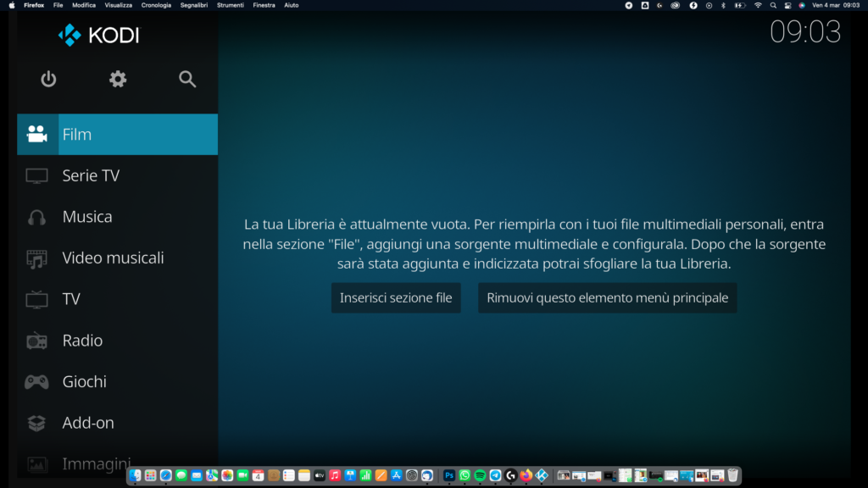Click the large 09:03 Kodi clock
The width and height of the screenshot is (868, 488).
click(x=805, y=31)
